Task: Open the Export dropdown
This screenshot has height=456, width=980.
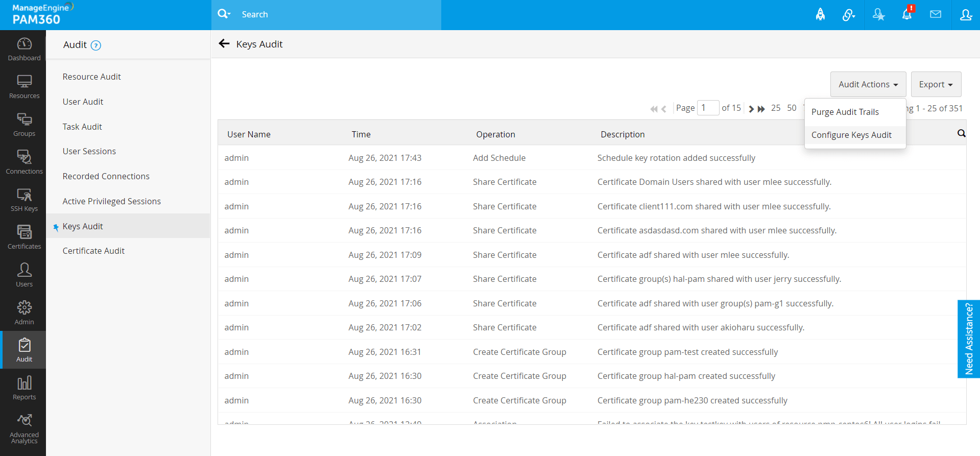Action: [x=936, y=84]
